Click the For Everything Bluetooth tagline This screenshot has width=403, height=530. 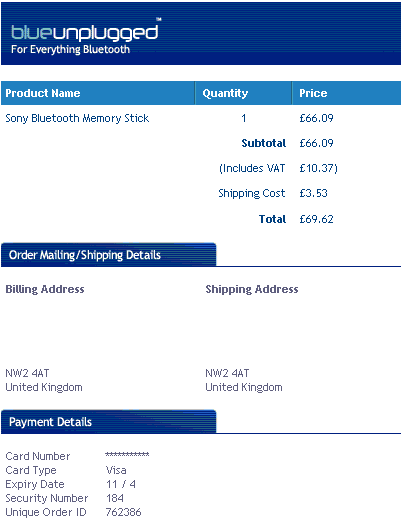(70, 49)
